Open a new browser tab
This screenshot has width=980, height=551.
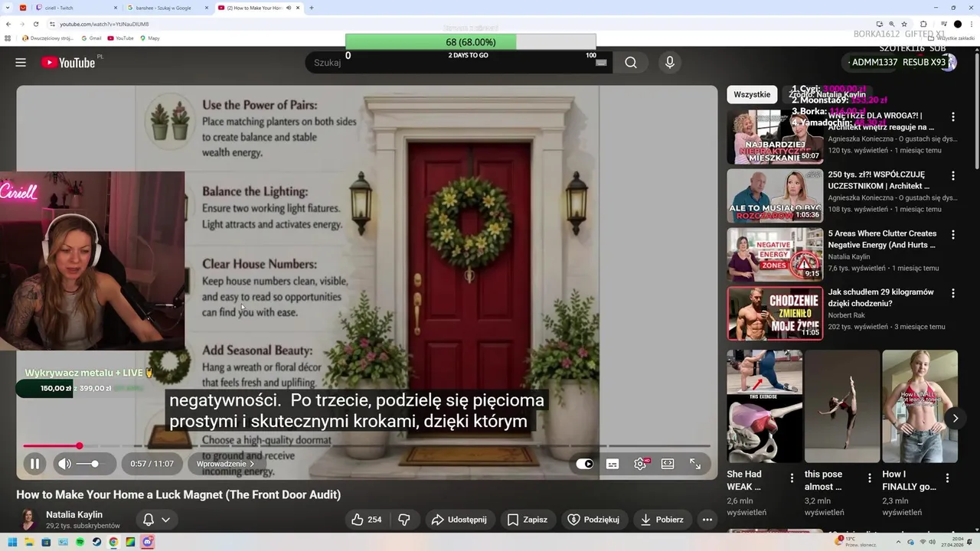pos(312,8)
